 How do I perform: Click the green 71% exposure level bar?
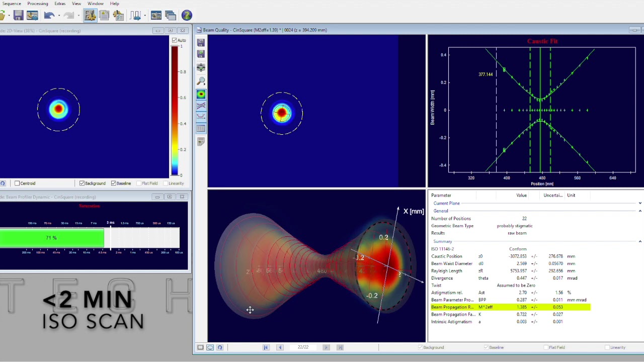52,238
